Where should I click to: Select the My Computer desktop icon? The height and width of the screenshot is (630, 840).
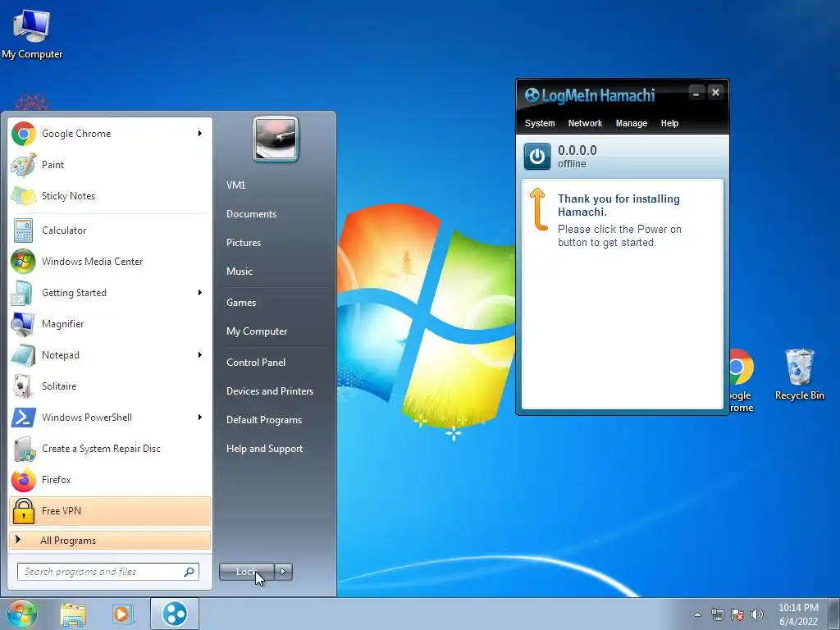(32, 34)
